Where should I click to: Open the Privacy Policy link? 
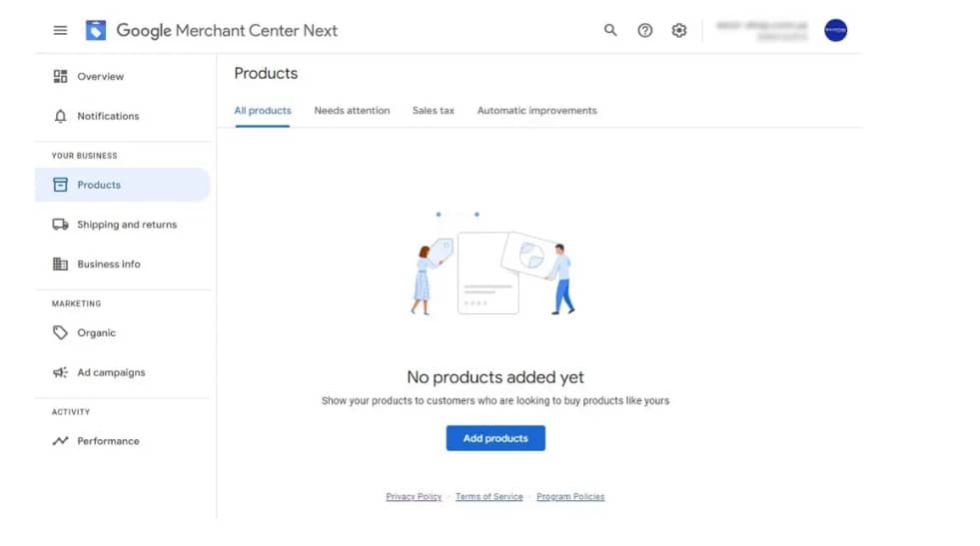pos(414,497)
